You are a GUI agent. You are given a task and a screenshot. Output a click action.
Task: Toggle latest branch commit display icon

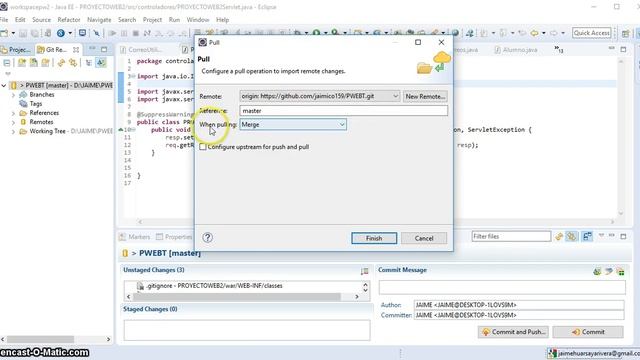pyautogui.click(x=101, y=62)
